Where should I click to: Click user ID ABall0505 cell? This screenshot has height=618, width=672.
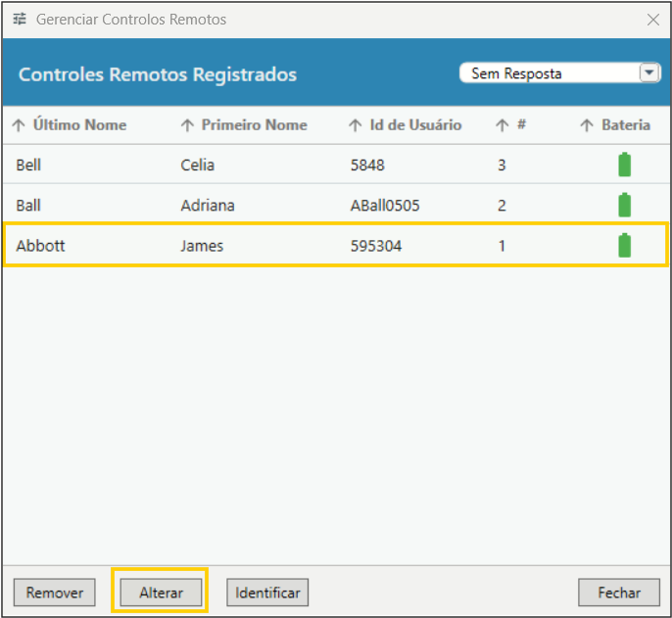(384, 206)
